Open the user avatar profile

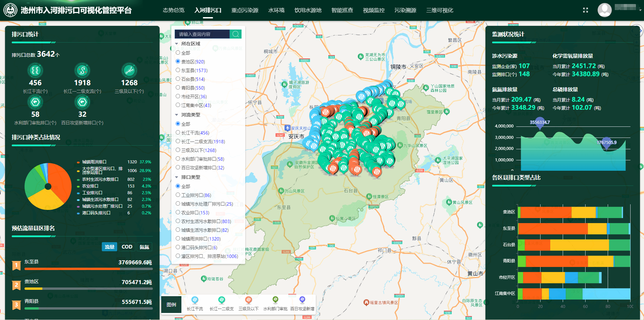pos(604,10)
